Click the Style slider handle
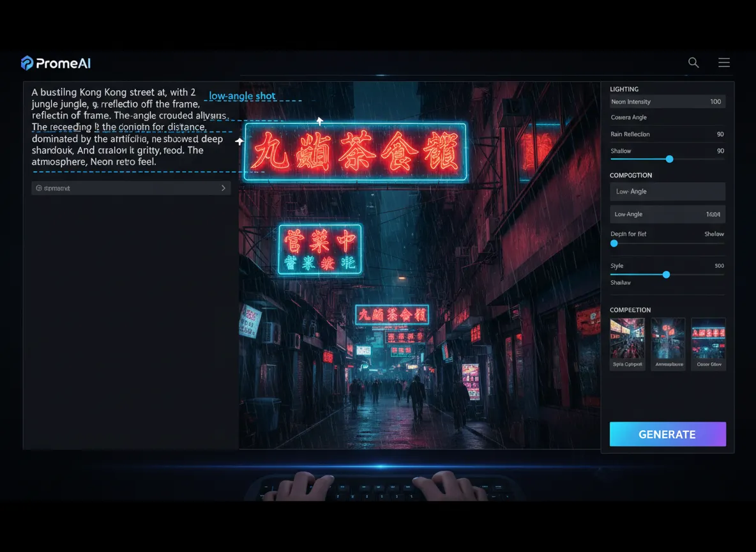The width and height of the screenshot is (756, 552). (x=666, y=275)
